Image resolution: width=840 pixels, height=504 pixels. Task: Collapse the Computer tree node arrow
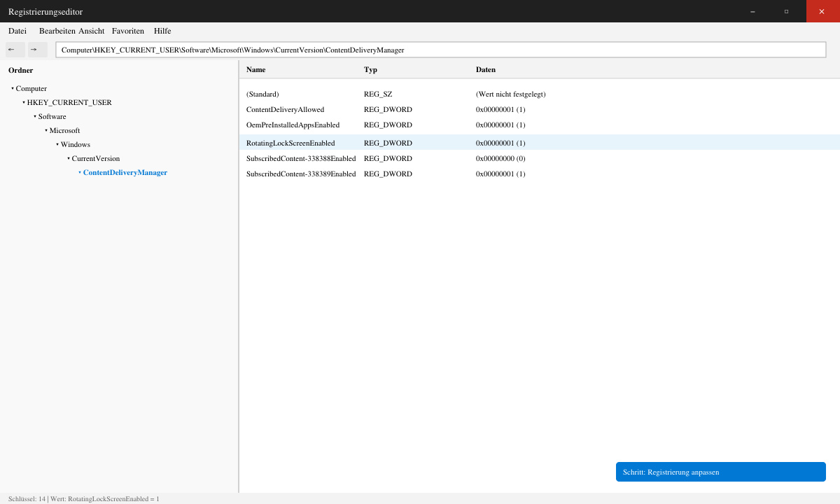(13, 88)
